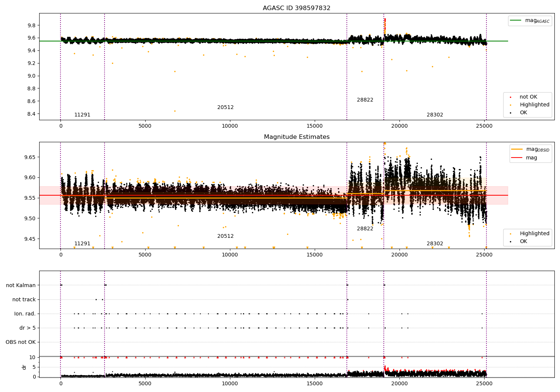Screen dimensions: 560x392
Task: Click the 9.8 y-tick on the top plot
Action: (31, 25)
